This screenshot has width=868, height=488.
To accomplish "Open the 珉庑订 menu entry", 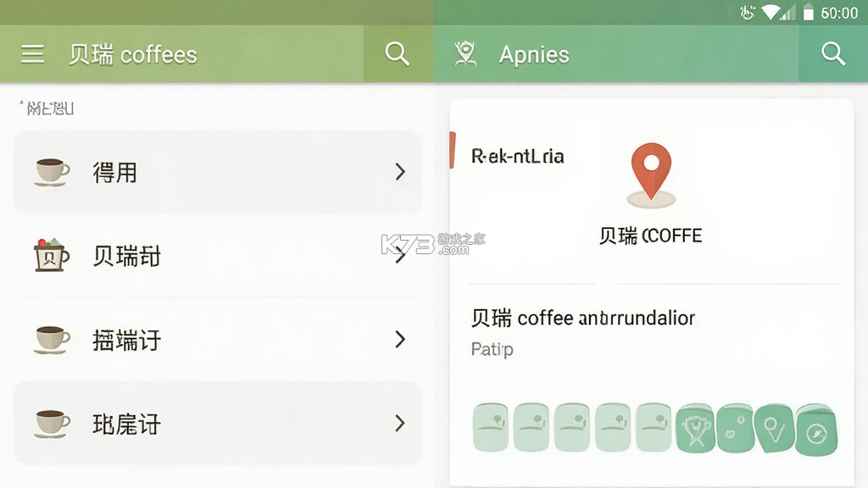I will 218,424.
